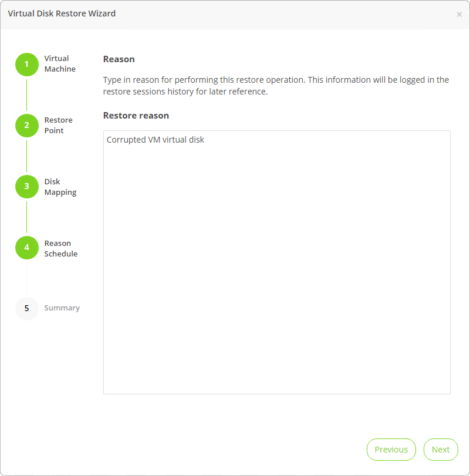Select step 4 circle icon

click(27, 248)
